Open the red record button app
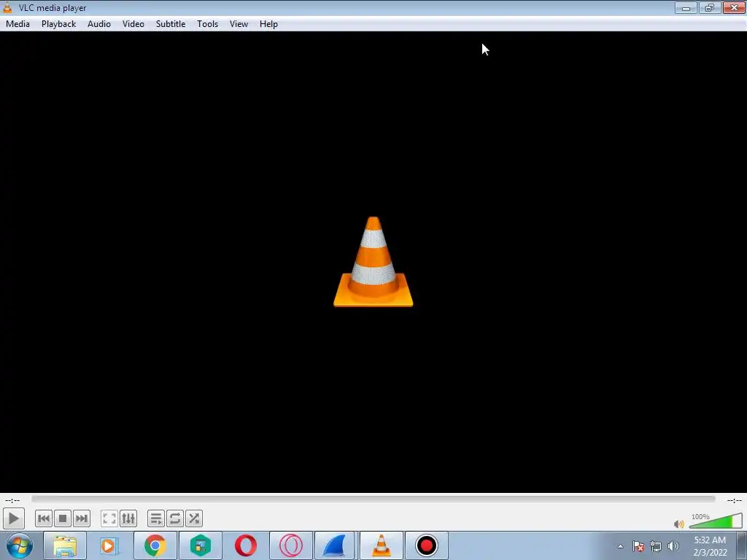This screenshot has height=560, width=747. (x=426, y=545)
